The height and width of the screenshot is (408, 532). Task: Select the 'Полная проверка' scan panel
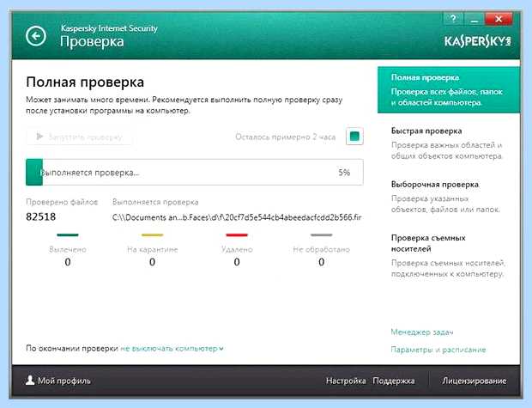[x=449, y=89]
